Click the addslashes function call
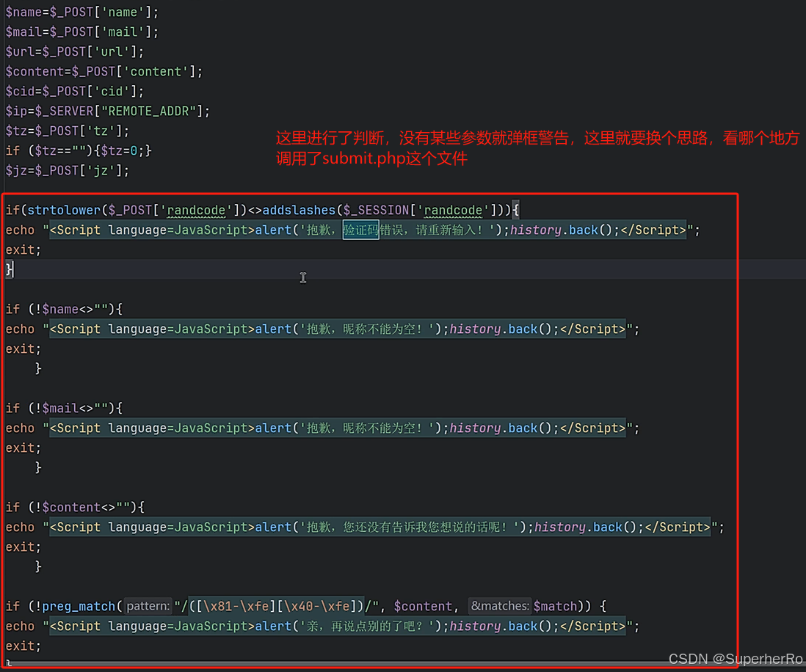806x672 pixels. pos(299,210)
